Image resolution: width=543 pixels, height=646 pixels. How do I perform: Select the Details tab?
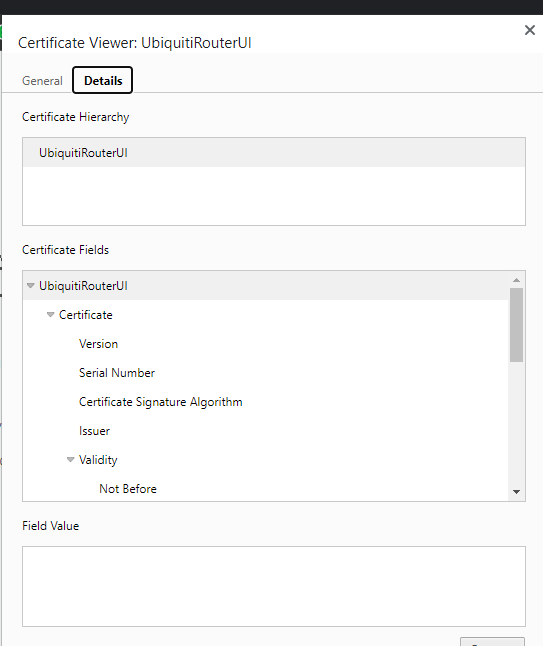(x=103, y=80)
